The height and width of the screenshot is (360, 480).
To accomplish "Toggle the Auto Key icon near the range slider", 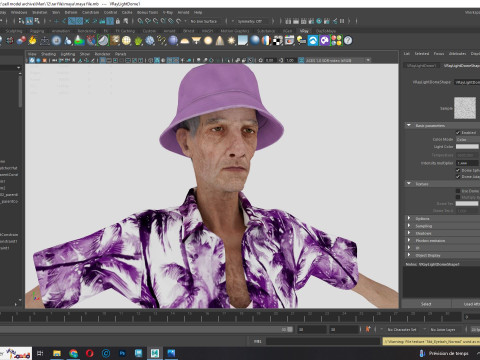I will [x=368, y=329].
